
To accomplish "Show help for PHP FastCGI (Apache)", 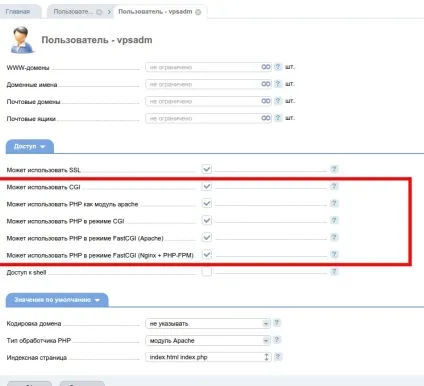I will point(334,237).
